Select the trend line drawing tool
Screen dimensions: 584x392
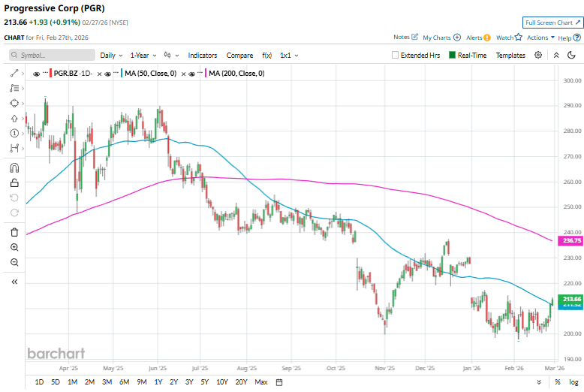(14, 74)
